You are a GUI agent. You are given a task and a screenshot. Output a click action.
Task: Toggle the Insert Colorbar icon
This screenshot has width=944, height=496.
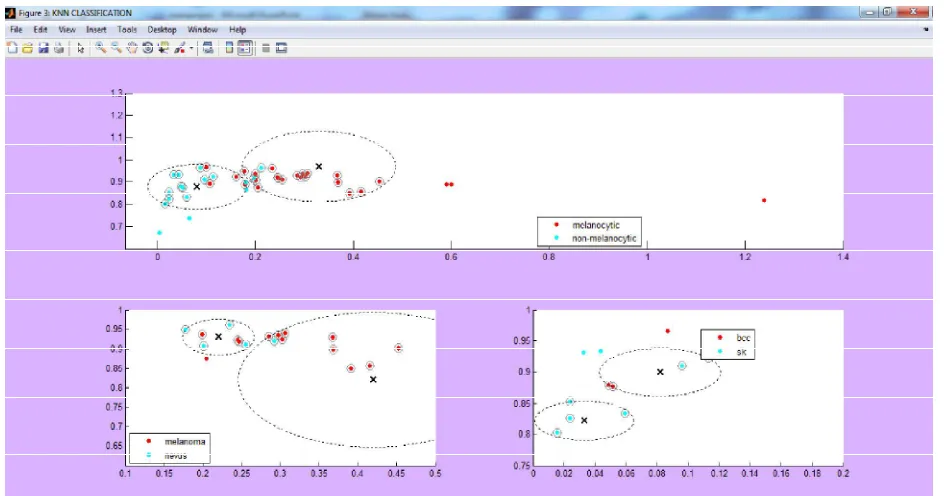pyautogui.click(x=229, y=48)
